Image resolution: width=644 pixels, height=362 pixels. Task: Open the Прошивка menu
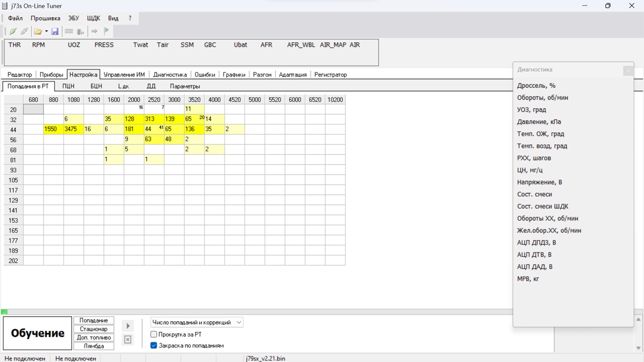tap(45, 18)
